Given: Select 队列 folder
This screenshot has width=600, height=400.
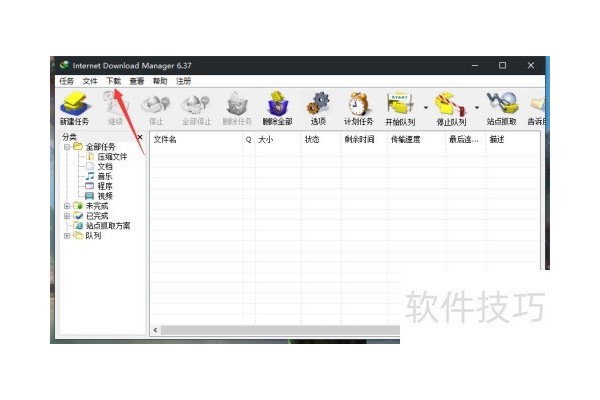Looking at the screenshot, I should pos(88,236).
